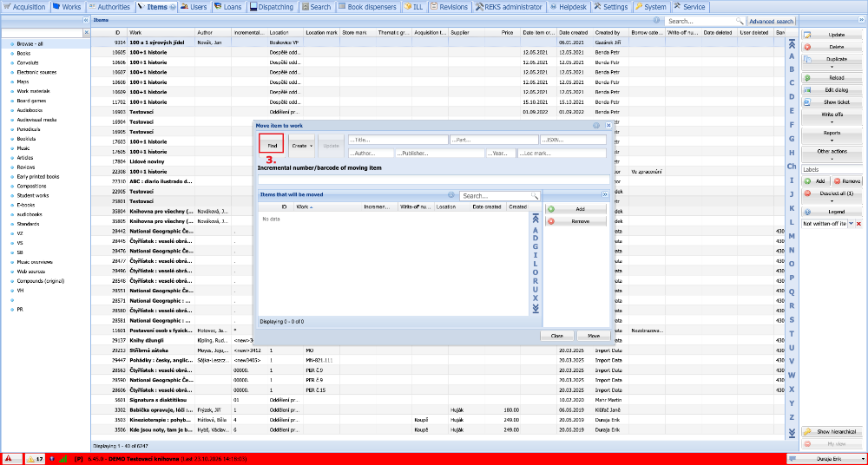The image size is (868, 465).
Task: Open the Helpdesk tab
Action: 568,7
